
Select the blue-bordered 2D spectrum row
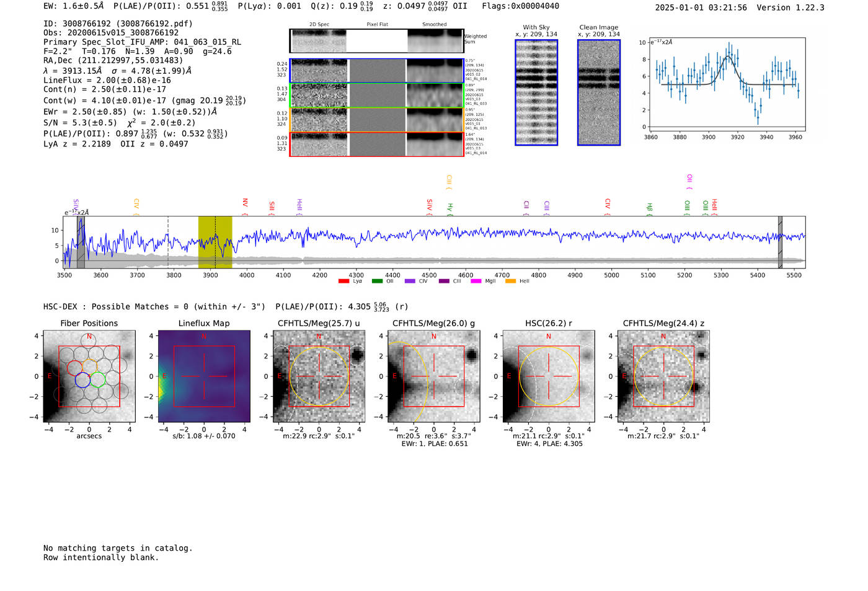point(377,71)
